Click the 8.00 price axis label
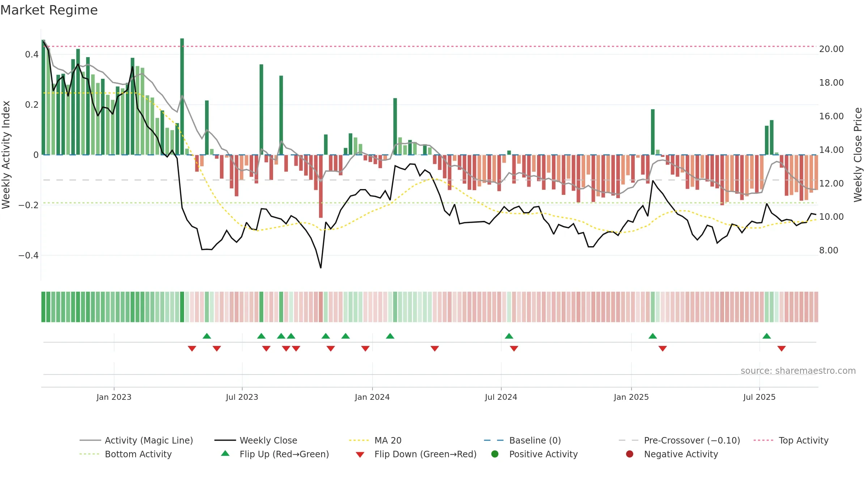 click(x=829, y=251)
